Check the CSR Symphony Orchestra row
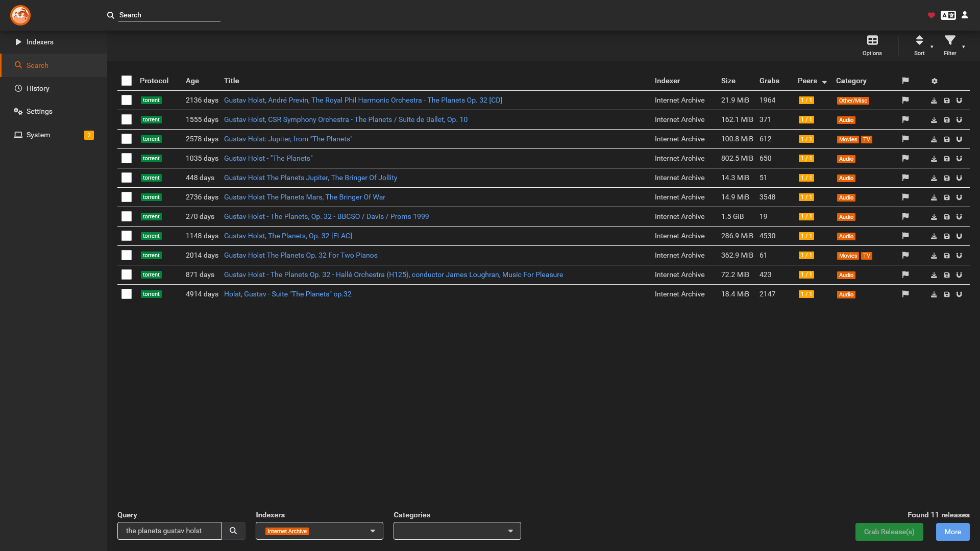This screenshot has height=551, width=980. tap(127, 119)
